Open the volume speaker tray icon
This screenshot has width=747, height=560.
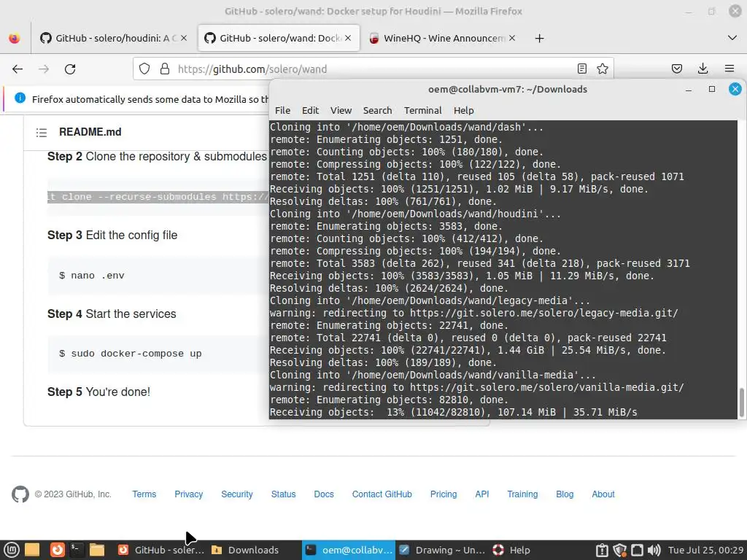coord(654,551)
